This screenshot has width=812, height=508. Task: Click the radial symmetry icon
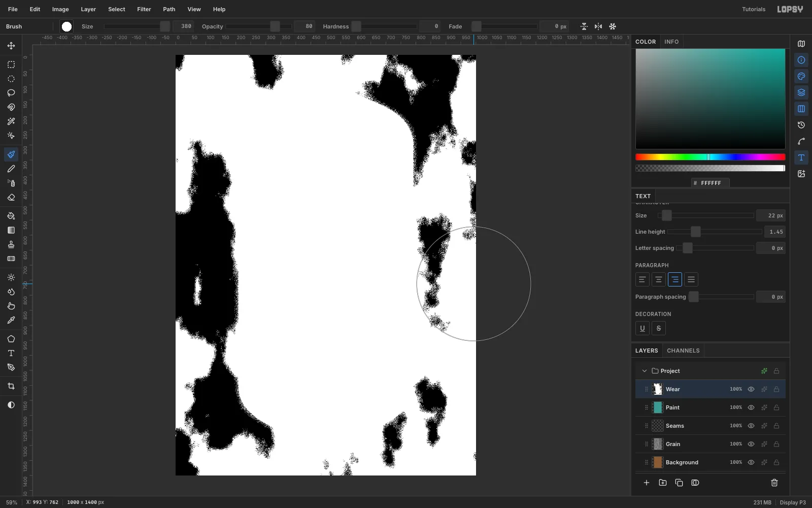click(613, 26)
